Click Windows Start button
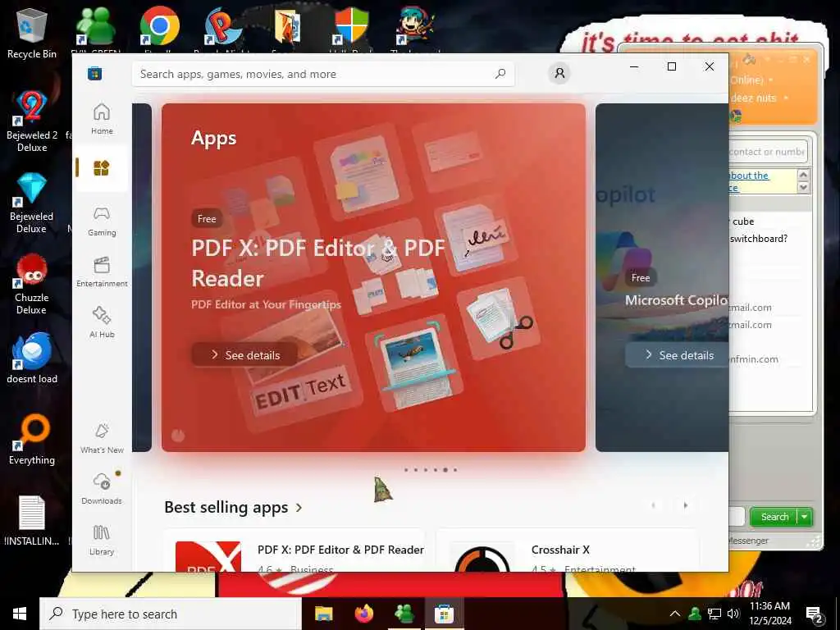840x630 pixels. [20, 614]
